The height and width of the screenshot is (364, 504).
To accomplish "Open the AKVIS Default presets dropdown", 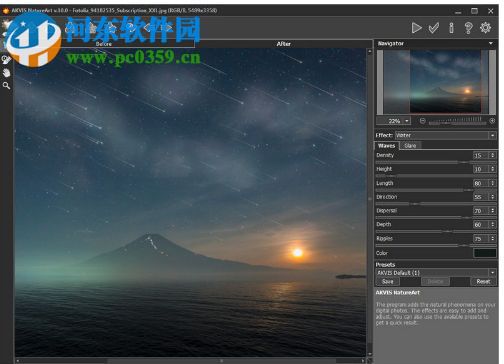I will [x=436, y=273].
